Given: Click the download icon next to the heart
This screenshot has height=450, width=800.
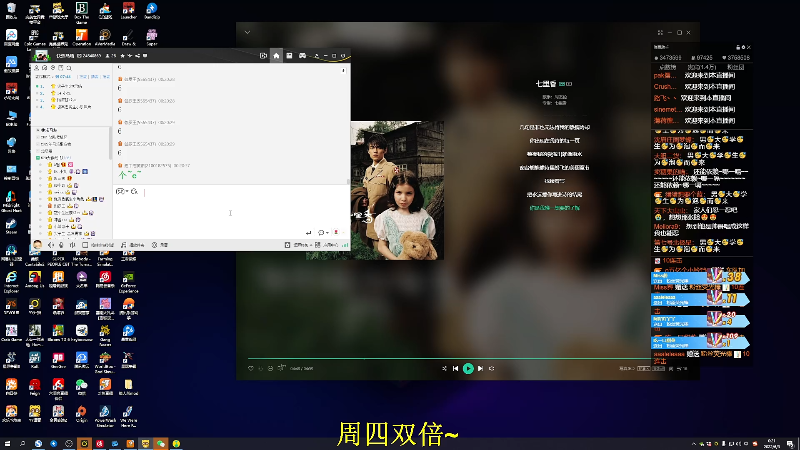Looking at the screenshot, I should [261, 368].
